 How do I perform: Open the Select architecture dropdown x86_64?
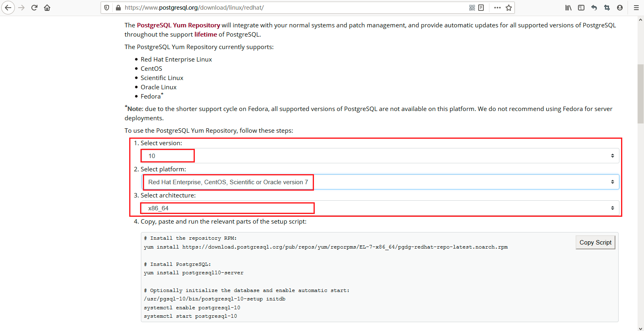(x=380, y=208)
